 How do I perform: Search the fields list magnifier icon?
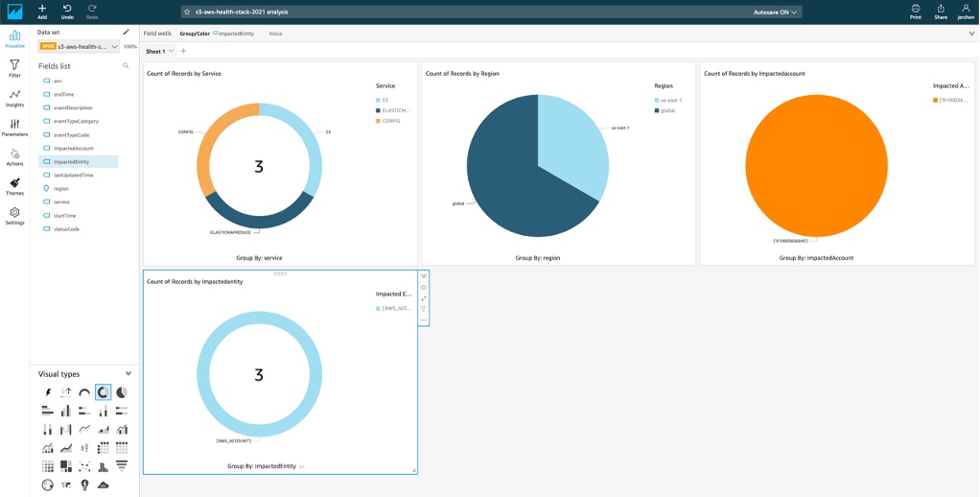point(126,65)
